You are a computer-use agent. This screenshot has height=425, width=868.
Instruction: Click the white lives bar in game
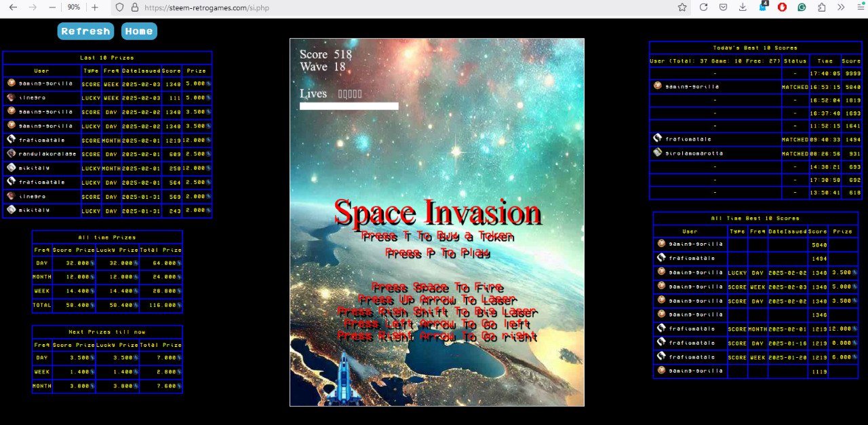349,106
